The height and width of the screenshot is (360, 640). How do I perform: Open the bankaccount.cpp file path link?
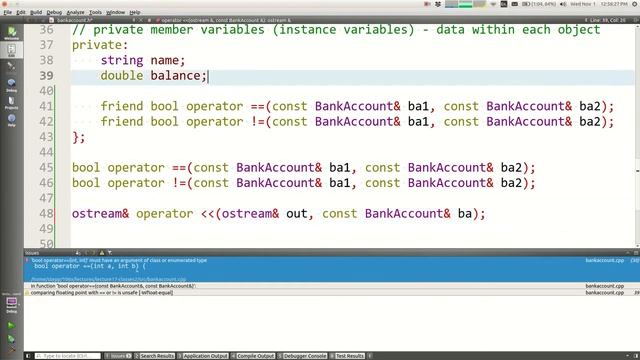pyautogui.click(x=109, y=280)
